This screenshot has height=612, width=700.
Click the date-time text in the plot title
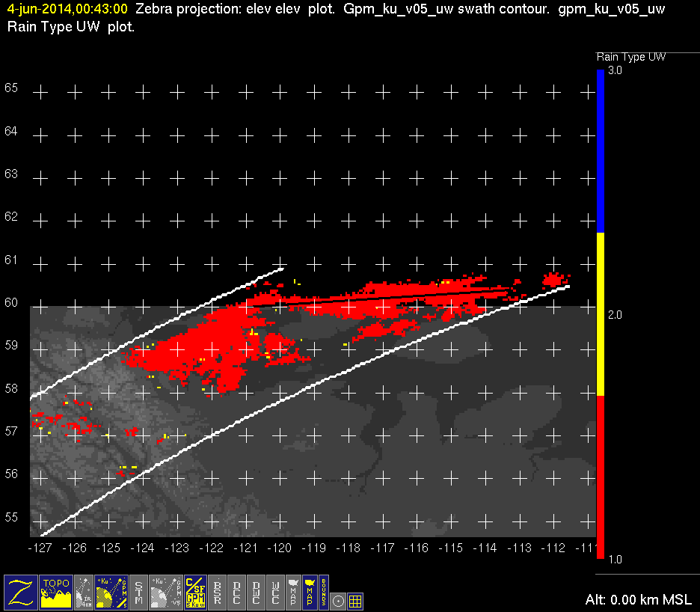[x=67, y=10]
